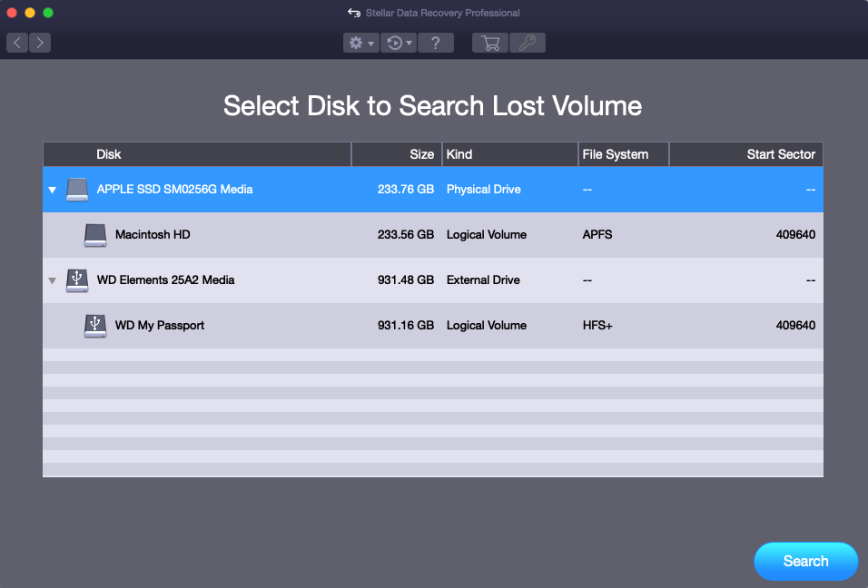Minimize the window with the yellow button

point(30,13)
